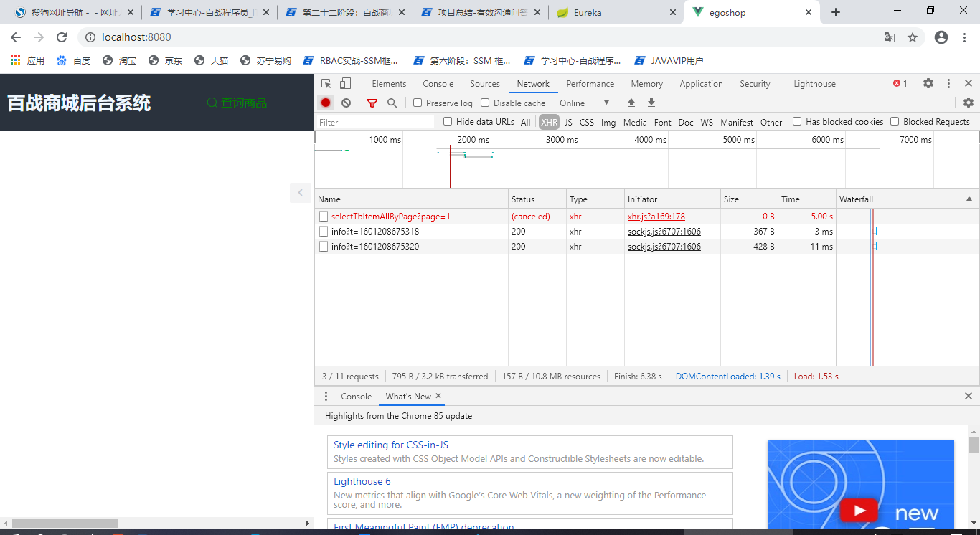Image resolution: width=980 pixels, height=535 pixels.
Task: Open the drawer three-dot menu beside Console
Action: coord(326,396)
